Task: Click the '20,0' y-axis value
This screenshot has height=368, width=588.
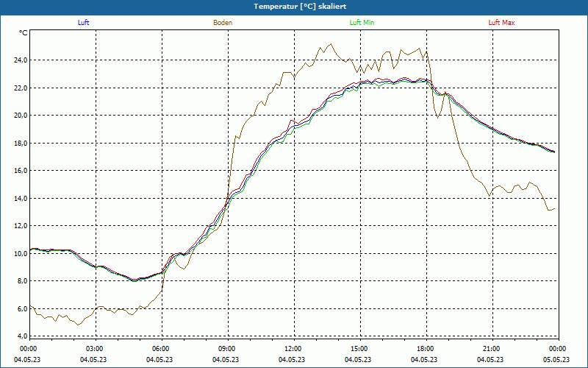Action: [21, 116]
